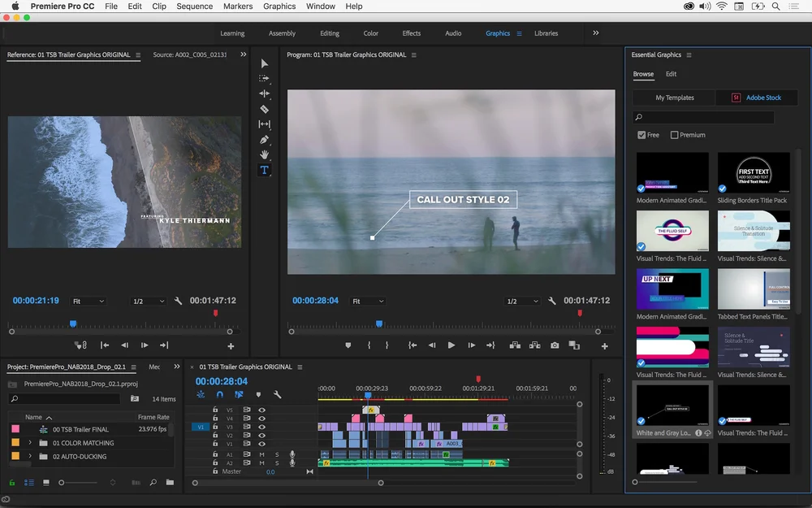The width and height of the screenshot is (812, 508).
Task: Toggle lock on track V4
Action: click(x=215, y=419)
